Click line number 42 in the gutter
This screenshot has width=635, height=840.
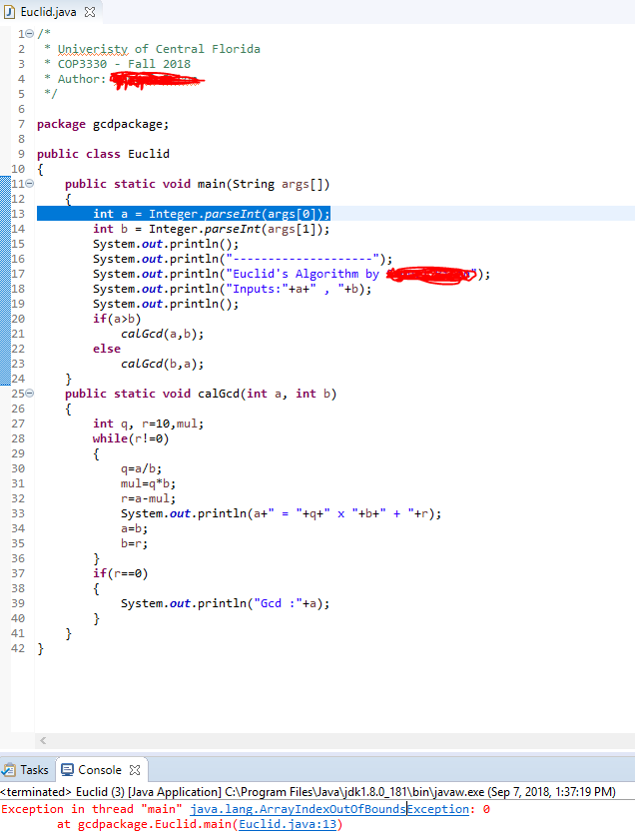18,649
